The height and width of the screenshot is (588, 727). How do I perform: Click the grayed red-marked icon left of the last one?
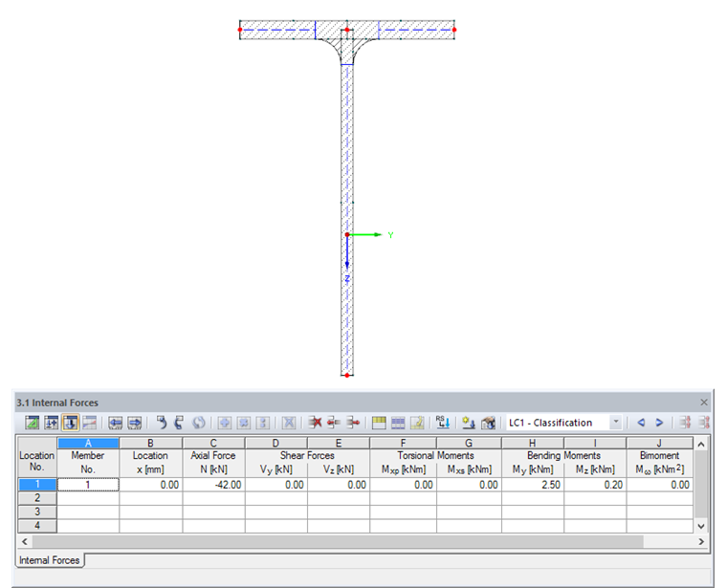(685, 423)
